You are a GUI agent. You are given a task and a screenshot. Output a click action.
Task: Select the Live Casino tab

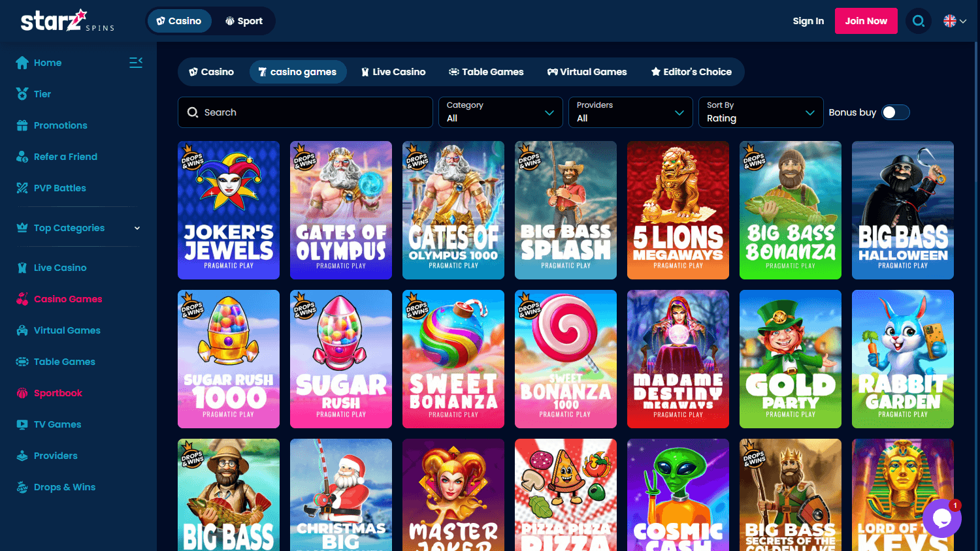point(393,72)
